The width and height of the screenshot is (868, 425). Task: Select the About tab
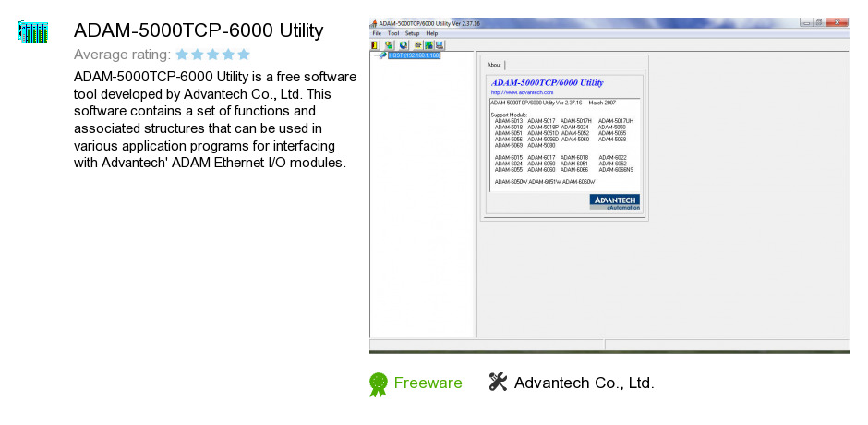click(x=494, y=65)
